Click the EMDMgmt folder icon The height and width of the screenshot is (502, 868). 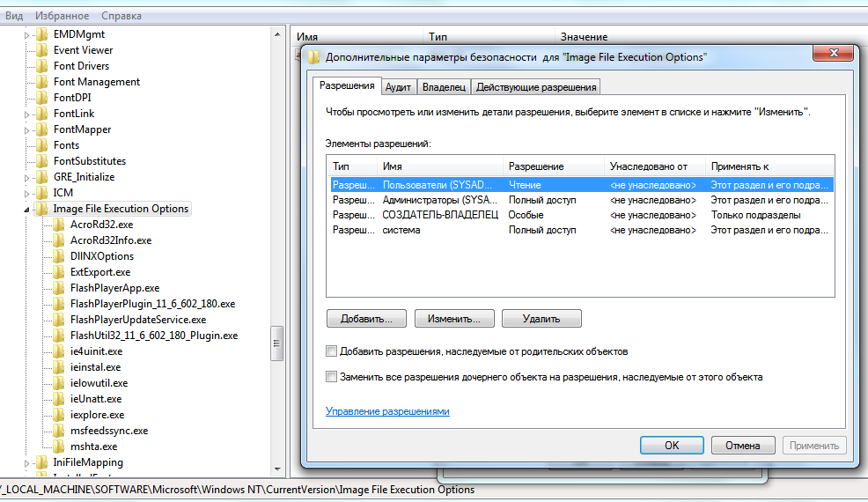(42, 34)
